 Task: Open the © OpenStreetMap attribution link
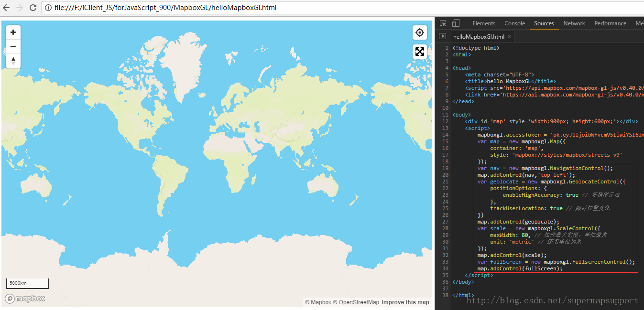(356, 302)
